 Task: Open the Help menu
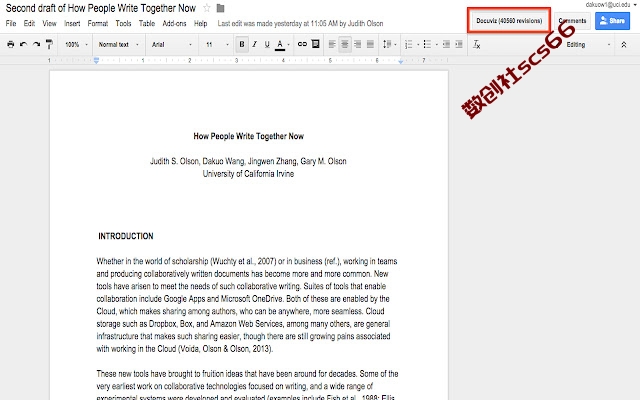point(200,23)
